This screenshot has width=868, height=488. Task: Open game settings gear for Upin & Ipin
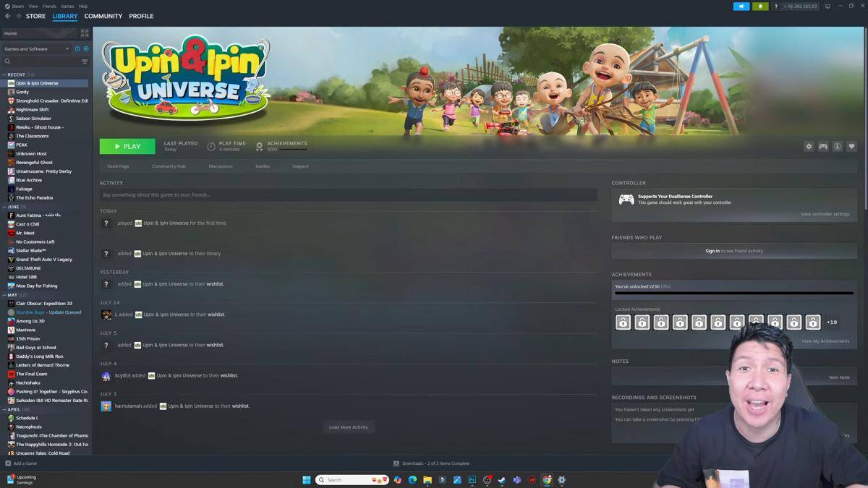click(x=809, y=147)
